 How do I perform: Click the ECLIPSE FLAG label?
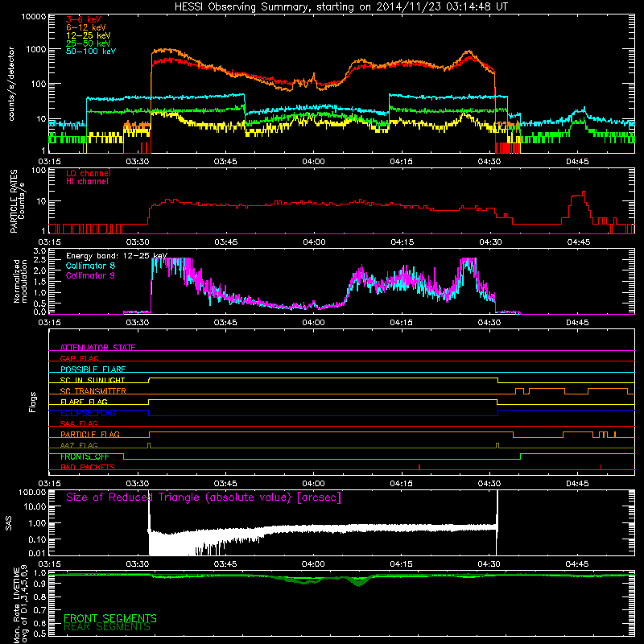(x=88, y=413)
